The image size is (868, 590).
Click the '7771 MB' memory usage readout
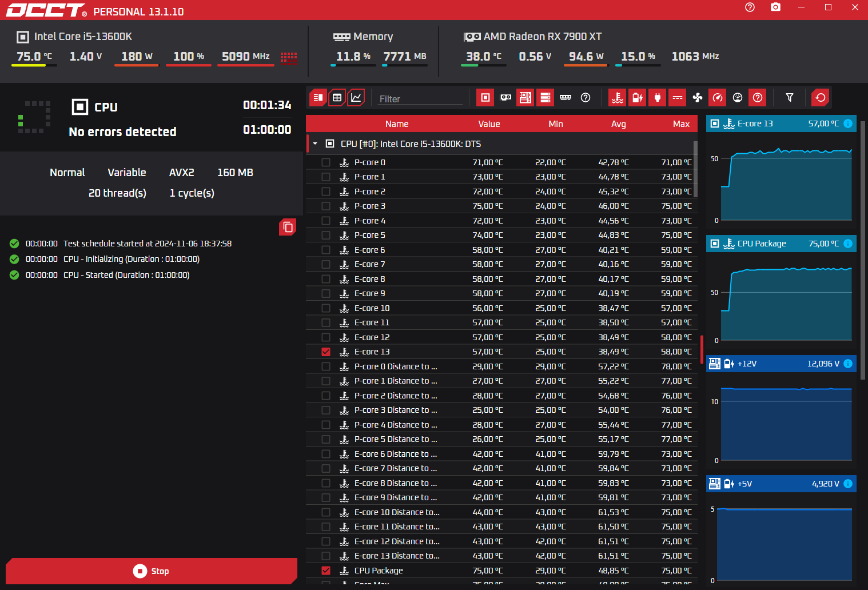pos(405,57)
